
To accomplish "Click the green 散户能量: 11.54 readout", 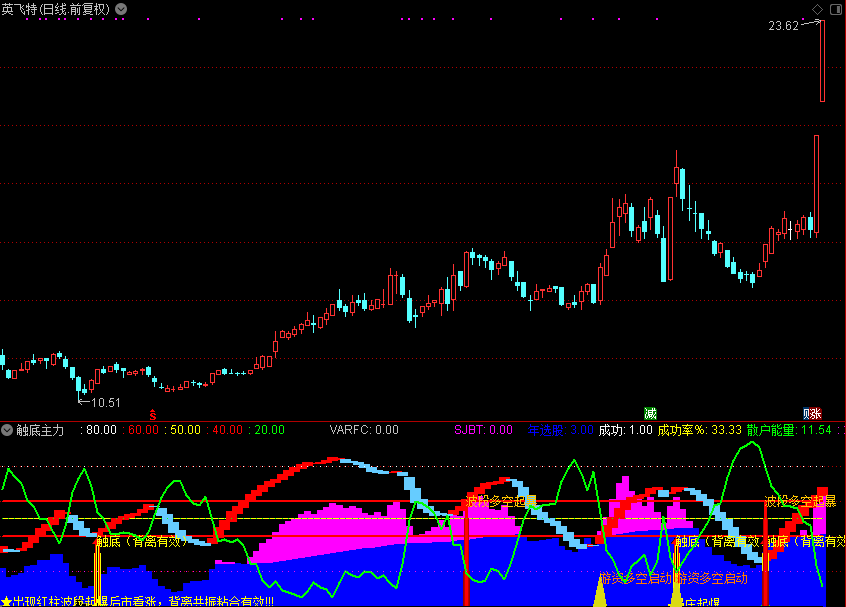I will (x=789, y=430).
